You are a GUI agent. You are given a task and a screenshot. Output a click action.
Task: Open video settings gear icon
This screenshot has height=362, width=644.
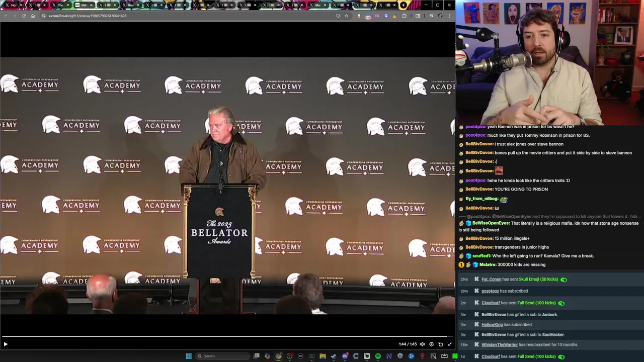coord(431,344)
